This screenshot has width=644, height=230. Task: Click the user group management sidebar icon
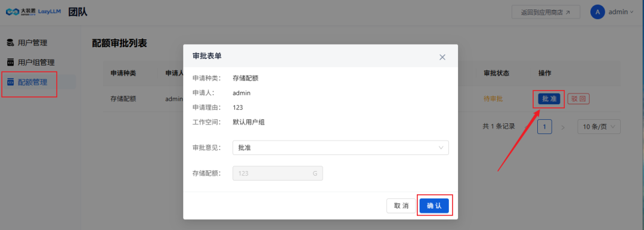pyautogui.click(x=11, y=63)
